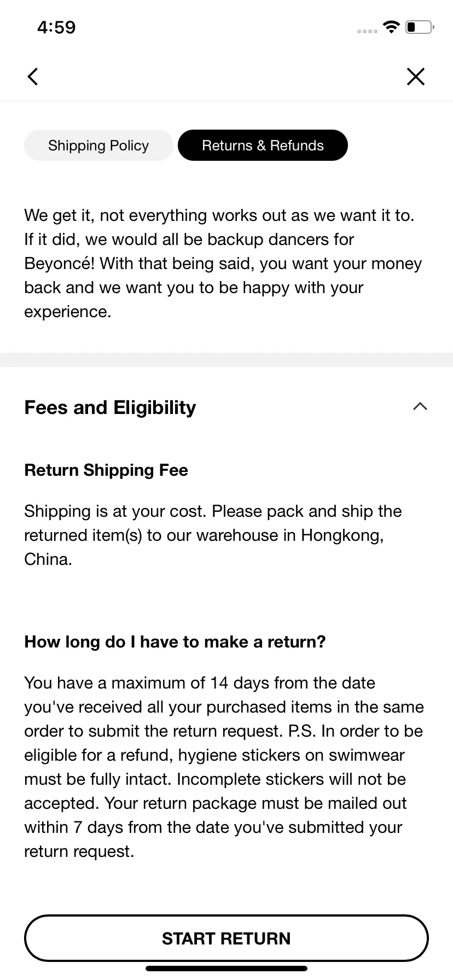
Task: Tap the paragraph about the Hongkong warehouse
Action: pos(213,535)
